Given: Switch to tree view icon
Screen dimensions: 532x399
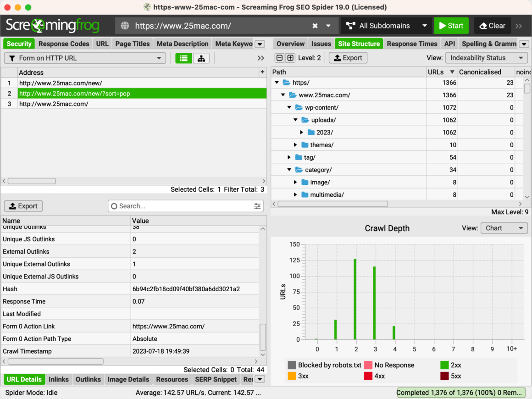Looking at the screenshot, I should (201, 58).
